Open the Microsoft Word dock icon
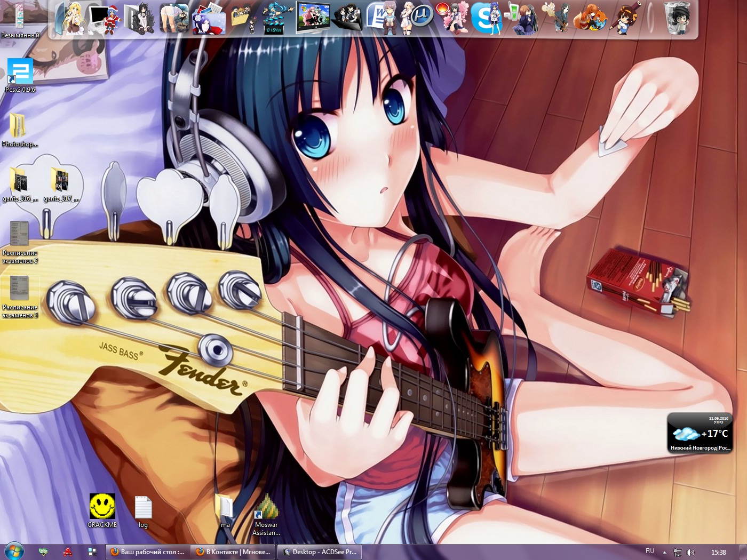 [x=382, y=18]
